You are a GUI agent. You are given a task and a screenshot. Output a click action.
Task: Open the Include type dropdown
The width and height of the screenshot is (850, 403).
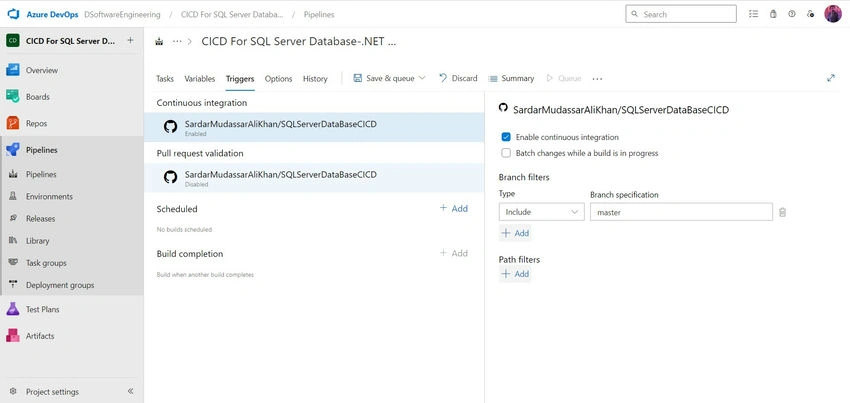pyautogui.click(x=542, y=212)
